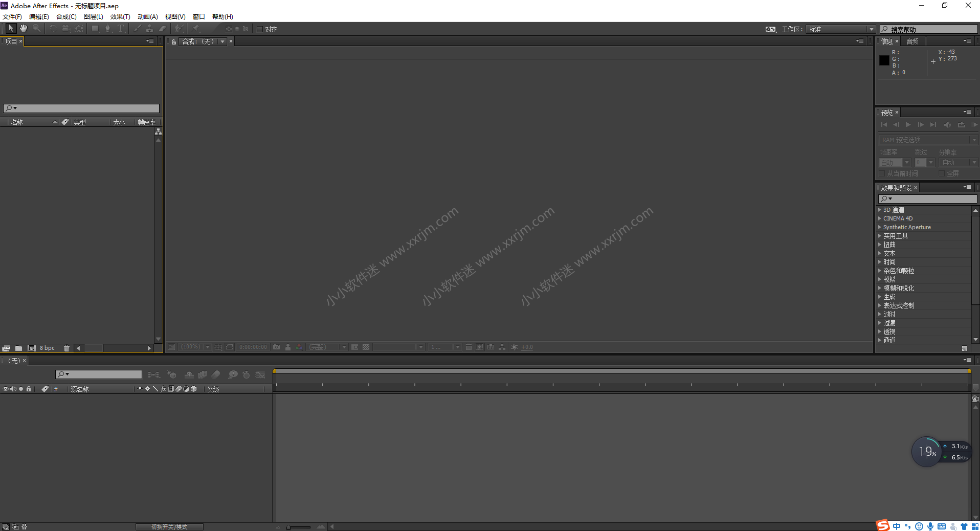
Task: Click the 效果和预设 search field
Action: pos(928,198)
